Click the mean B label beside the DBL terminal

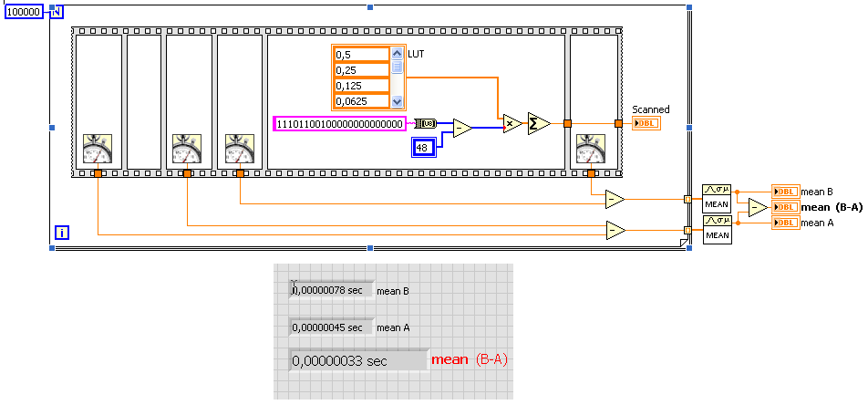(818, 192)
